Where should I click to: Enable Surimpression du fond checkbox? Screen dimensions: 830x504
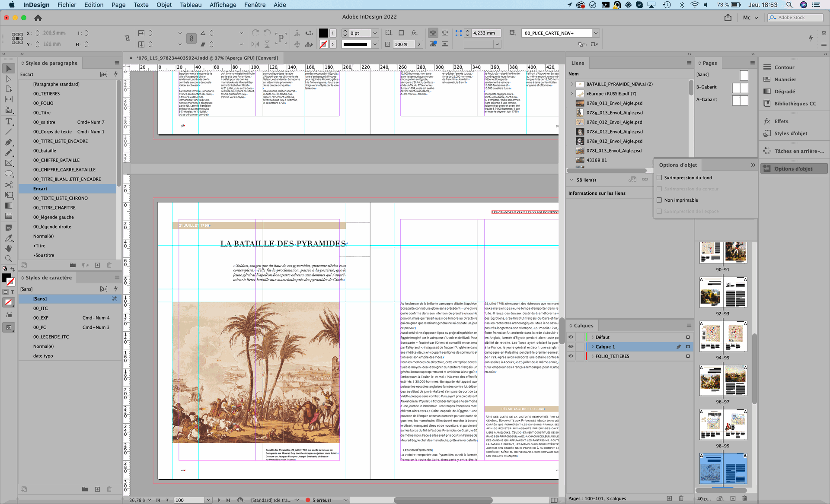pos(659,178)
